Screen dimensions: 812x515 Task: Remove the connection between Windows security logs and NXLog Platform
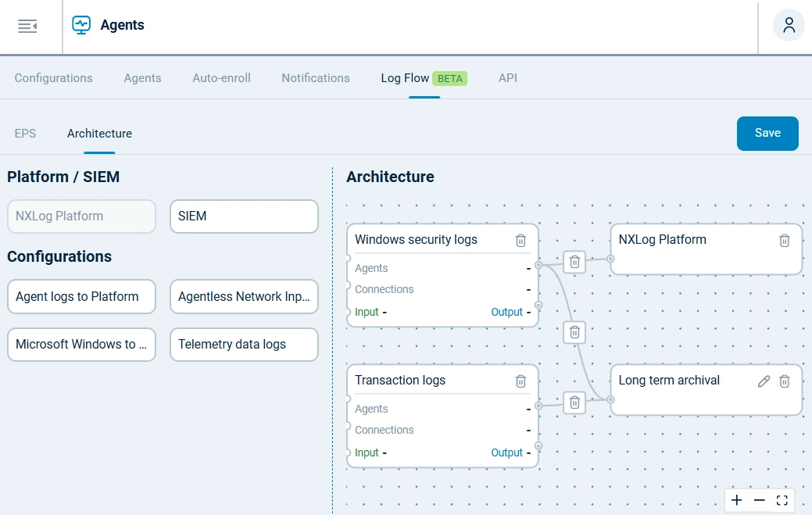click(x=574, y=262)
